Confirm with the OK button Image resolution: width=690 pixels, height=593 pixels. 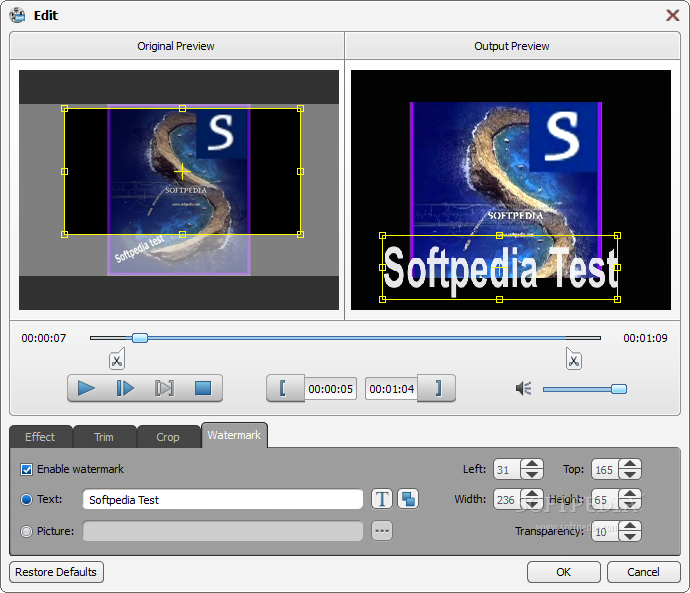point(564,572)
